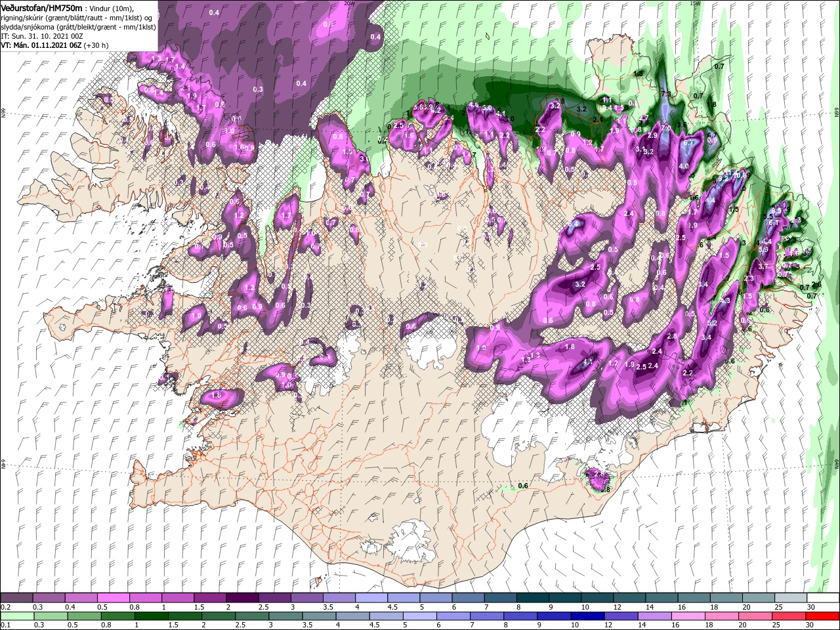
Task: Click the "15W" longitude label at top
Action: (x=695, y=3)
